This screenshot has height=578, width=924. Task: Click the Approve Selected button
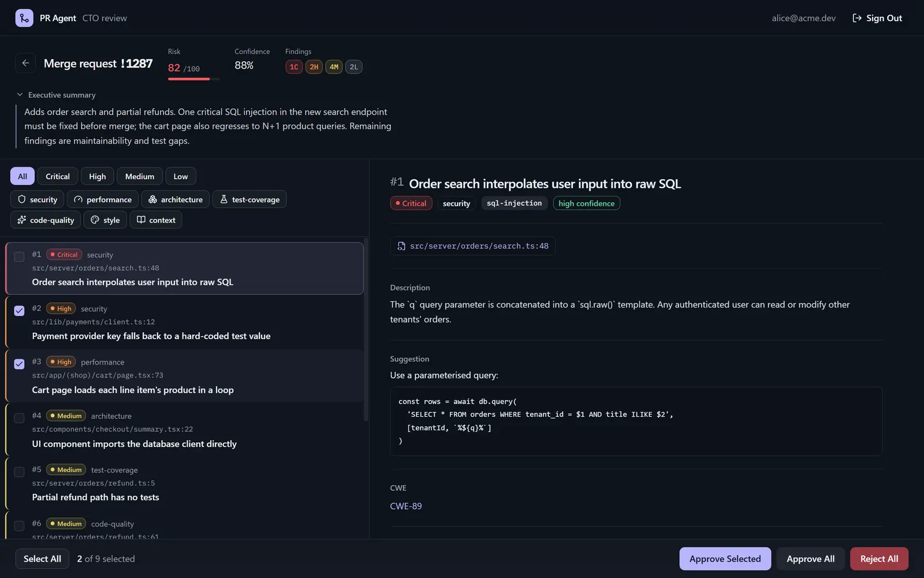725,559
